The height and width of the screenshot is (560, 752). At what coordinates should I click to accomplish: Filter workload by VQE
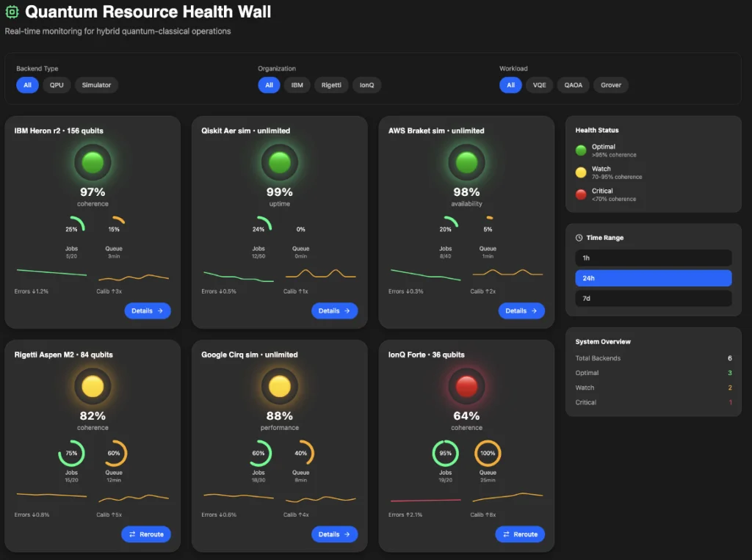pos(539,85)
